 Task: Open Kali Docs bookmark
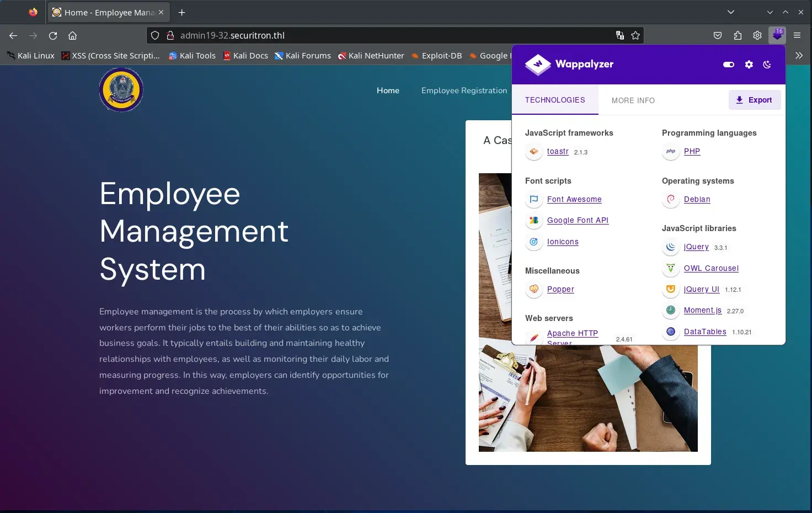pos(245,56)
